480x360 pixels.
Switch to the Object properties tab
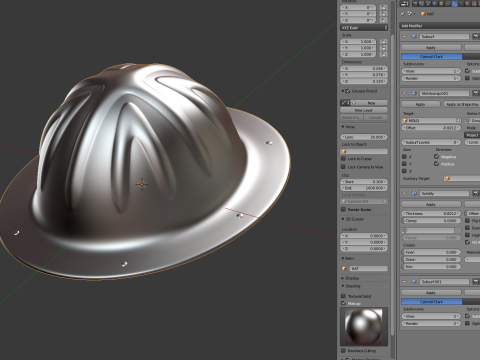coord(442,4)
